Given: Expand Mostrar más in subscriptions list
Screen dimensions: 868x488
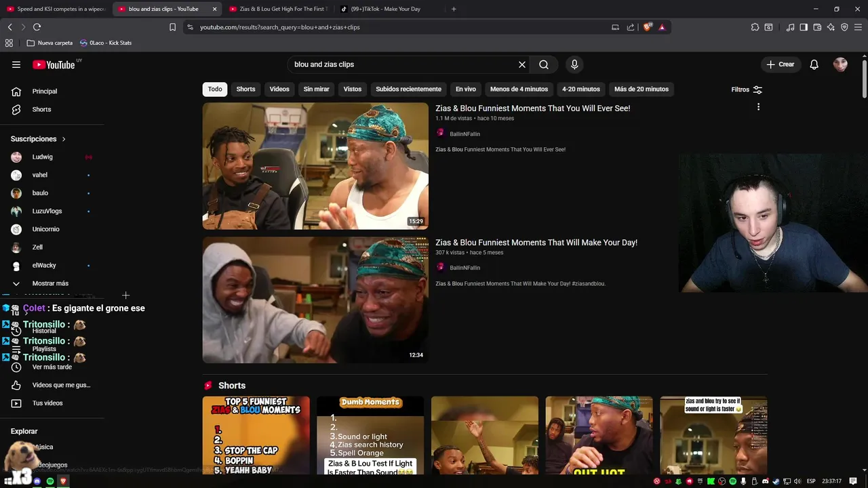Looking at the screenshot, I should [50, 283].
